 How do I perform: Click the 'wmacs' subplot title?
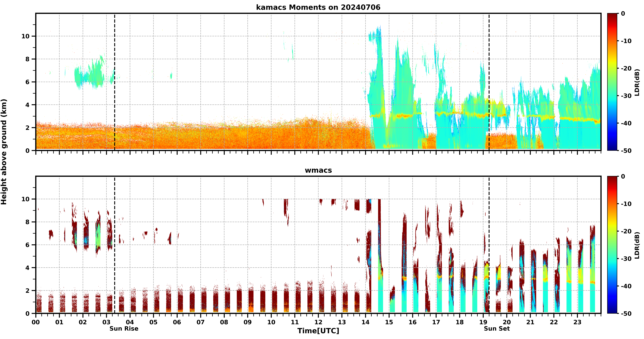click(318, 170)
